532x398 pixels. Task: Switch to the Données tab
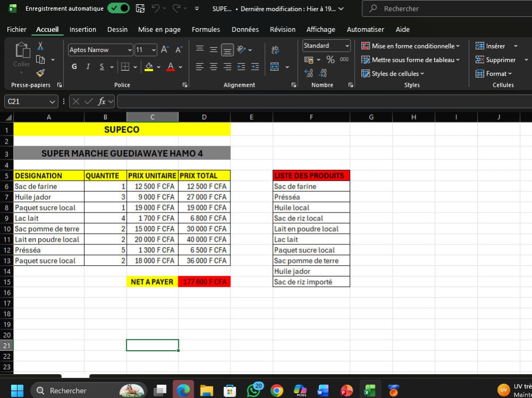pos(245,30)
